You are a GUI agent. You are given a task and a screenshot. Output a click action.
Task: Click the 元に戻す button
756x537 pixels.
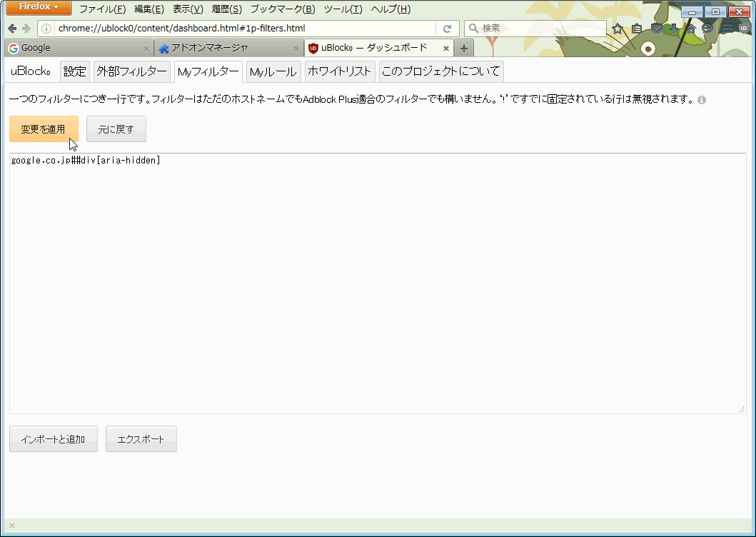[x=116, y=129]
